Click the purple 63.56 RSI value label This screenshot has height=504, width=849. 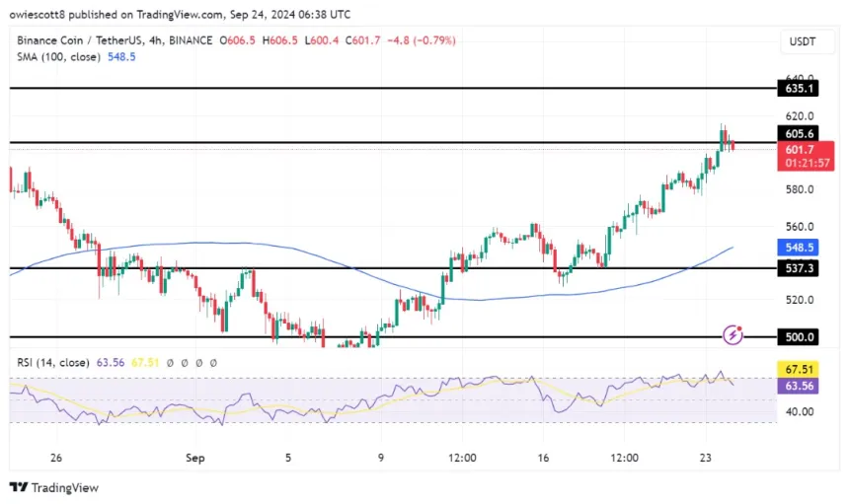tap(796, 387)
